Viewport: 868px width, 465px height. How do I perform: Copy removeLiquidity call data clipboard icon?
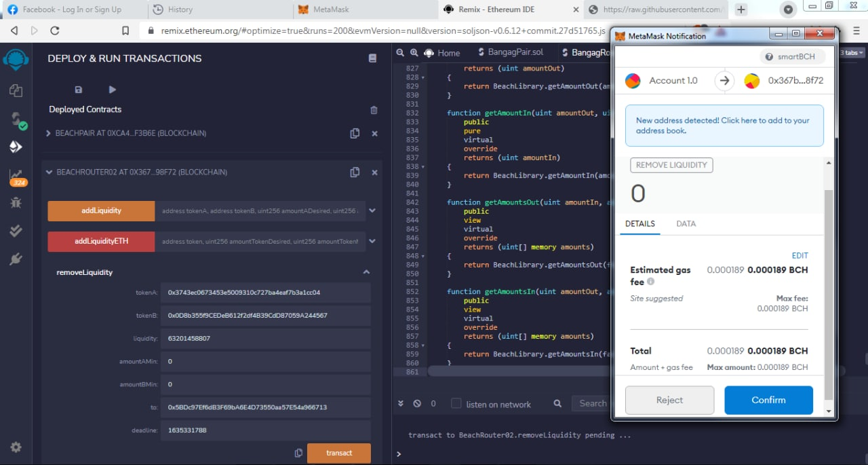tap(298, 453)
